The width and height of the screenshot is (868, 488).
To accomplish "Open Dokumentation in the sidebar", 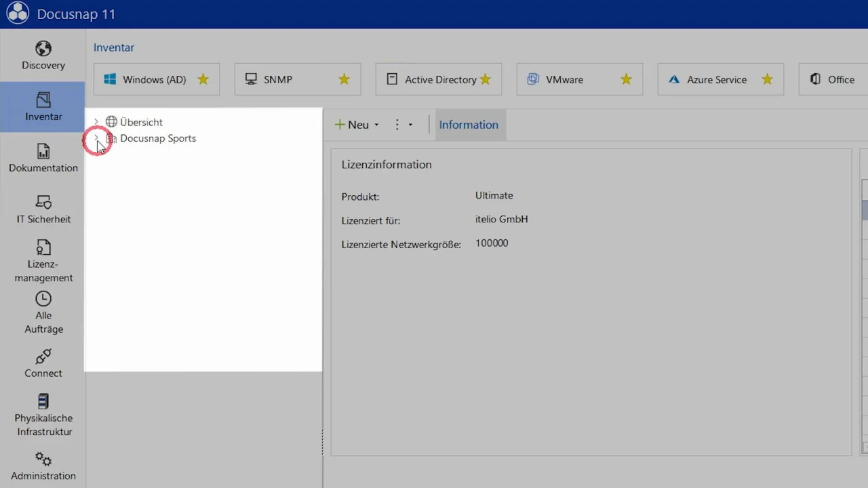I will [43, 159].
